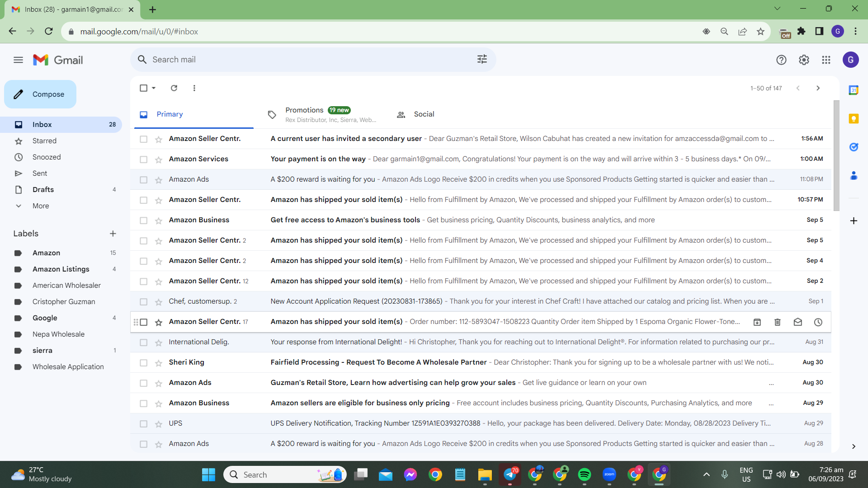Open Zoom from the taskbar
The width and height of the screenshot is (868, 488).
point(609,474)
